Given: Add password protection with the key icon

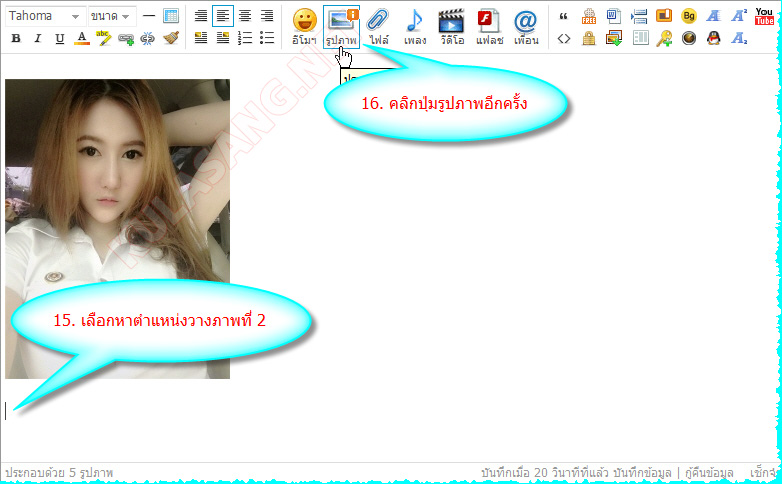Looking at the screenshot, I should (x=664, y=38).
